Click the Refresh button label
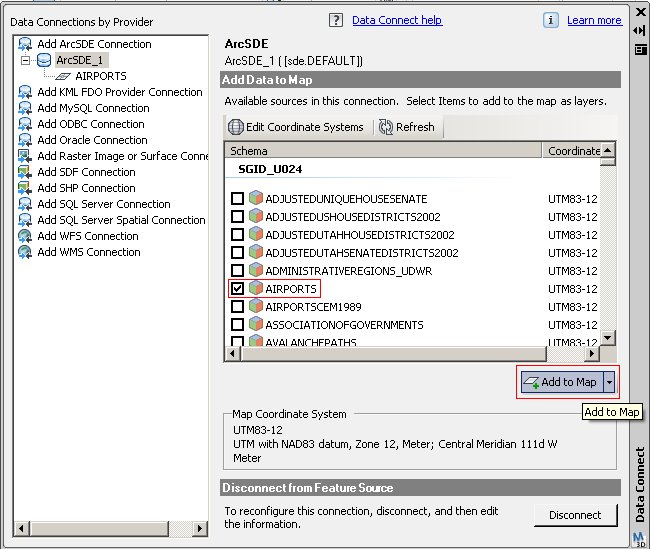 415,127
